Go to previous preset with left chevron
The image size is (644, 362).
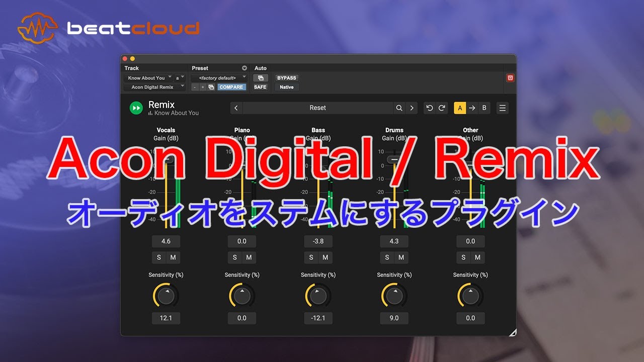236,108
